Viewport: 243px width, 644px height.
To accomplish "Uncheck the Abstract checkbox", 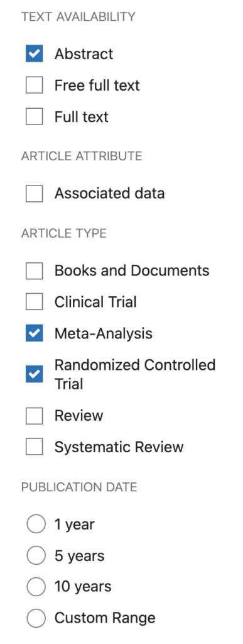I will click(x=34, y=53).
